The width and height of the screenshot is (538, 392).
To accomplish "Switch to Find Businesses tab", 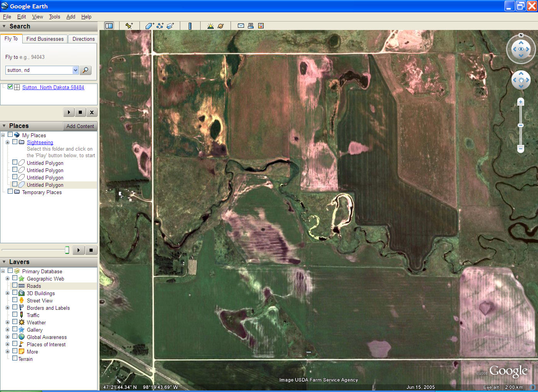I will coord(45,39).
